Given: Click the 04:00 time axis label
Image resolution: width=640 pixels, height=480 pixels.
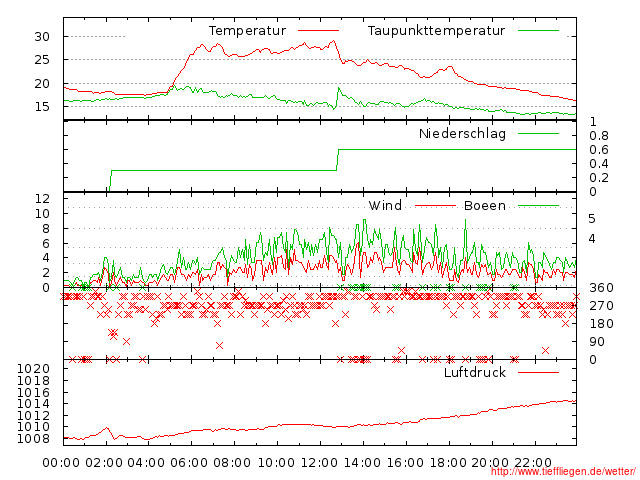Looking at the screenshot, I should pyautogui.click(x=147, y=463).
